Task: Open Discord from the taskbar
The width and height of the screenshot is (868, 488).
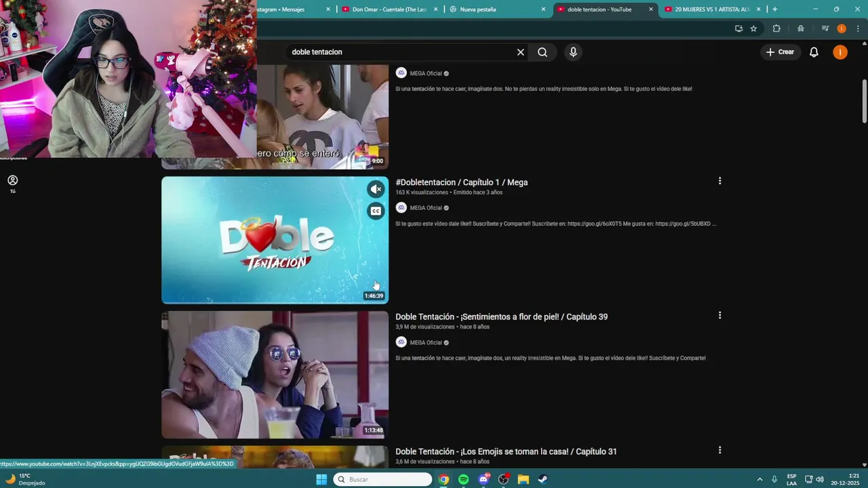Action: (x=484, y=479)
